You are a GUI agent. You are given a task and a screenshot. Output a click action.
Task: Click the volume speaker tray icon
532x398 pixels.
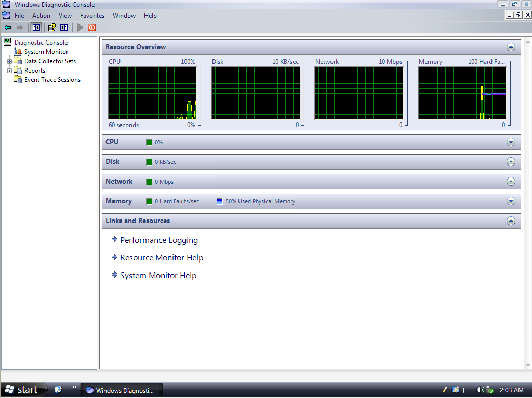pyautogui.click(x=480, y=390)
